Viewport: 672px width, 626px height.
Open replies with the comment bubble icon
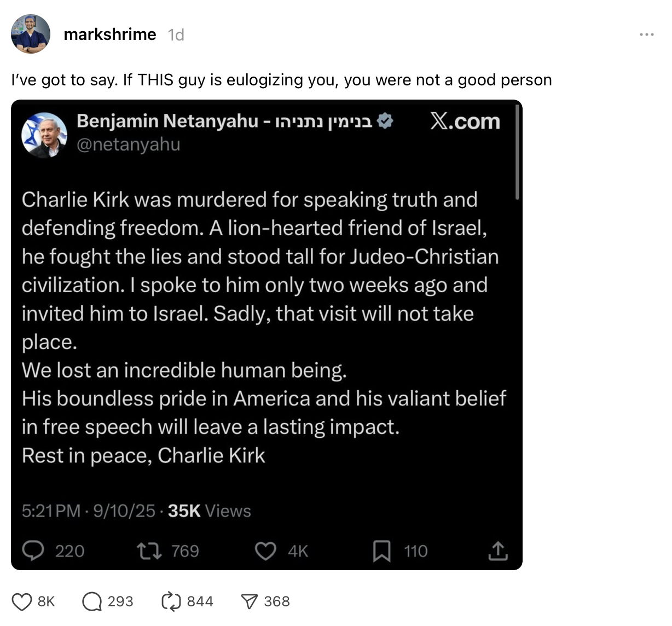[x=92, y=601]
